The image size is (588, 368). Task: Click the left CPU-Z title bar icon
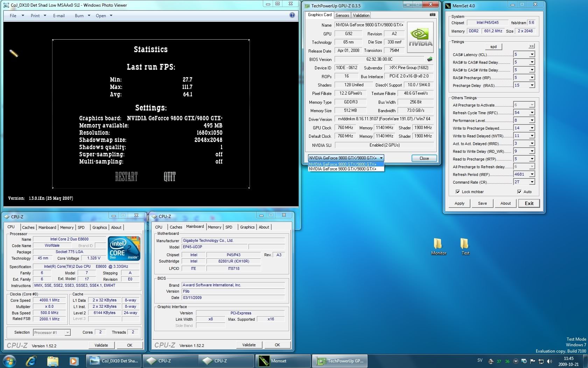pyautogui.click(x=7, y=217)
